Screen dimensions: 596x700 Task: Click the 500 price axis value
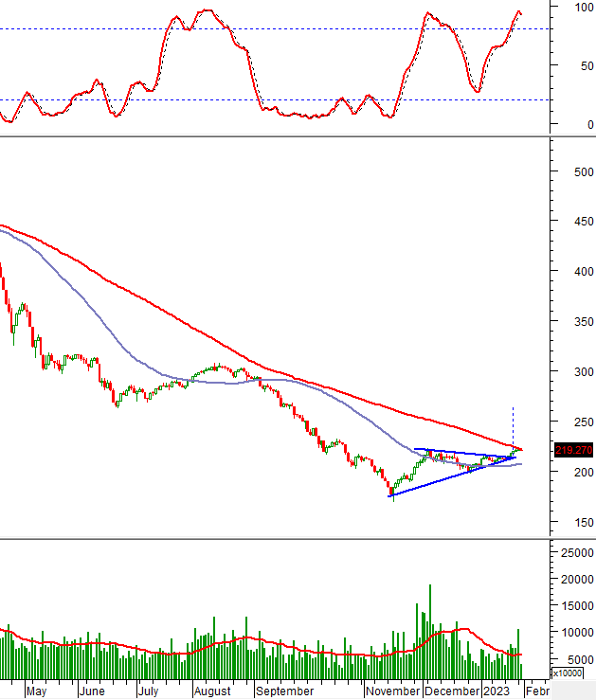(584, 171)
